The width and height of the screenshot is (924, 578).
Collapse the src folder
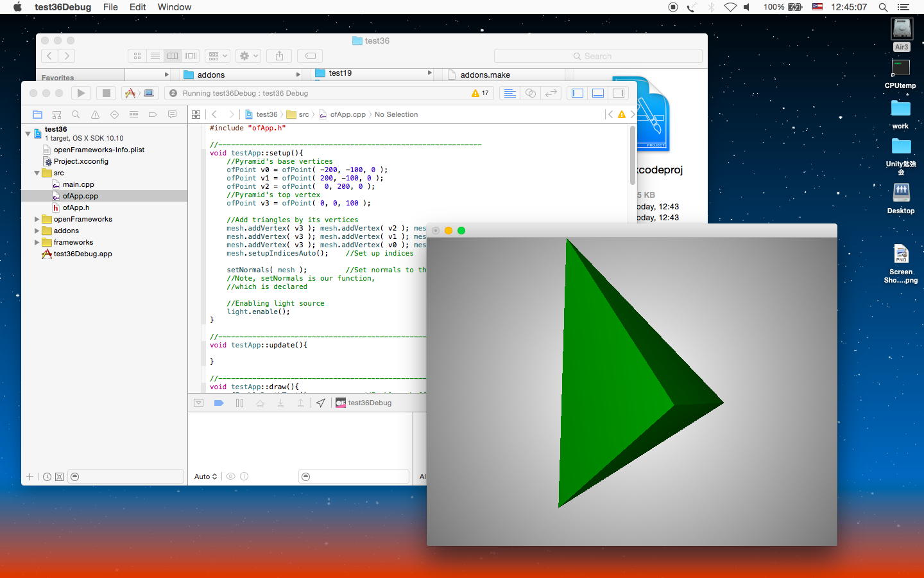point(37,173)
